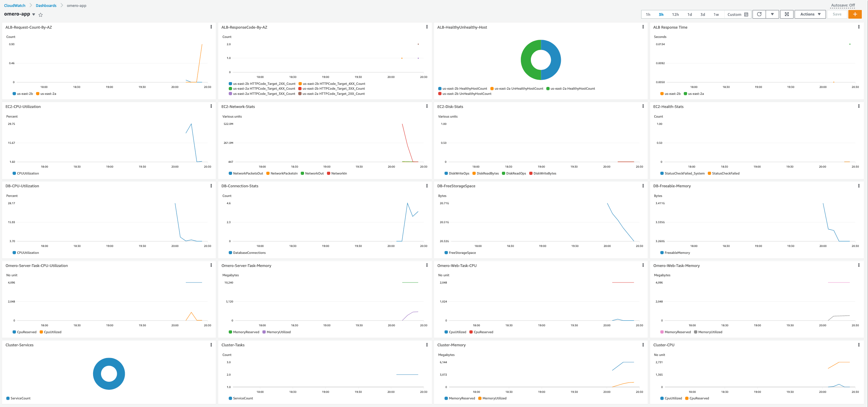Switch time range to 1w

716,14
